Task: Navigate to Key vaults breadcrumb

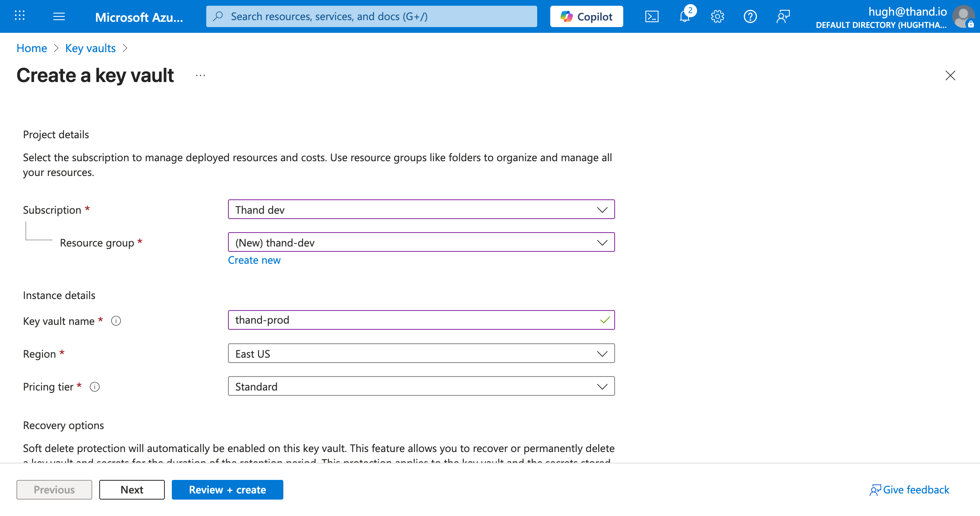Action: point(90,48)
